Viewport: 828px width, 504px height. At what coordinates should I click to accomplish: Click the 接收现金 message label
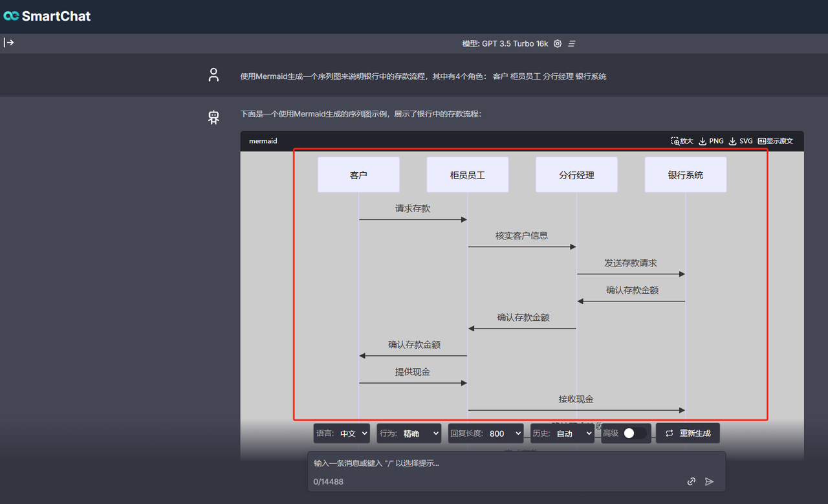pyautogui.click(x=576, y=399)
